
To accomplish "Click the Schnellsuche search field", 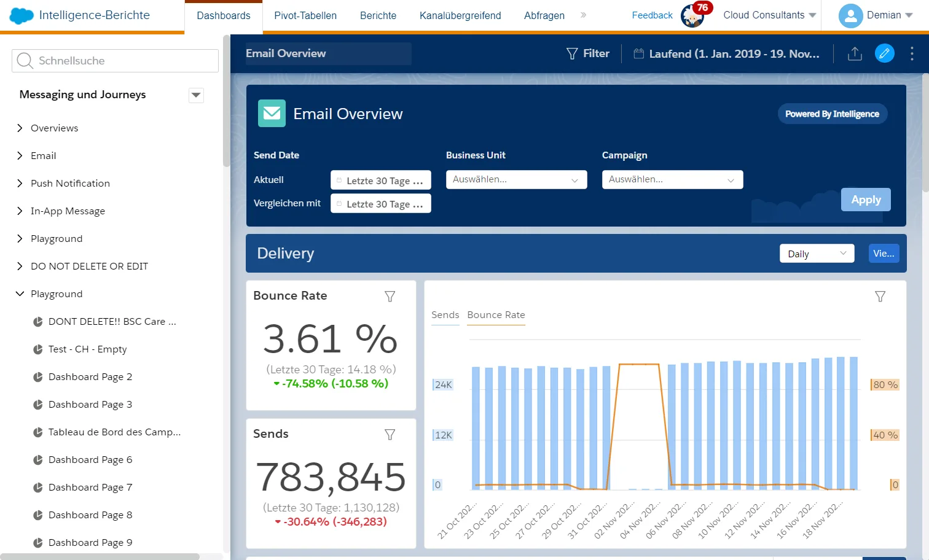I will (x=123, y=61).
